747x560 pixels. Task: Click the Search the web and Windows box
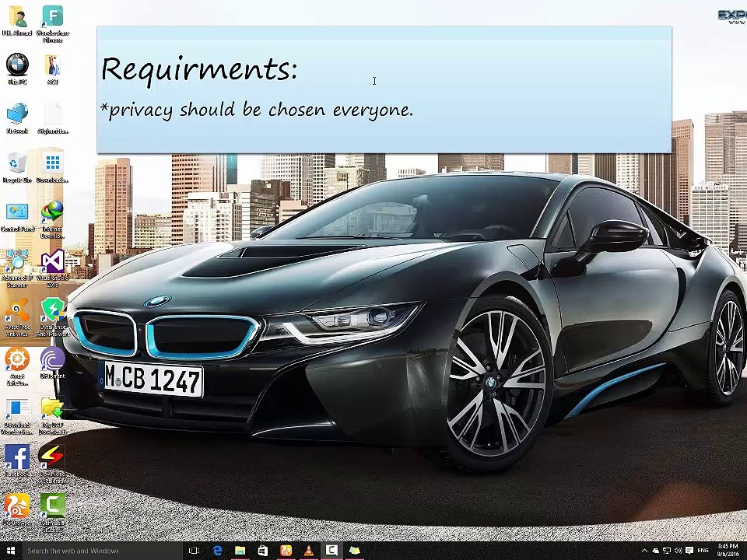point(103,551)
